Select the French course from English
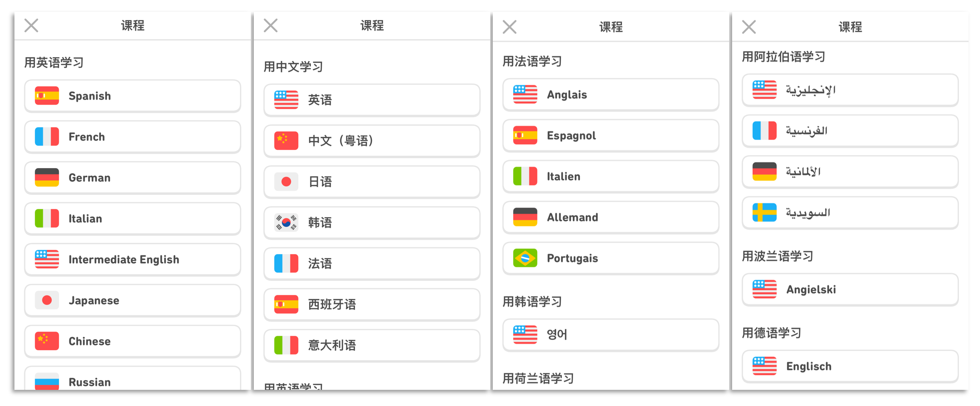Image resolution: width=980 pixels, height=406 pixels. [x=133, y=137]
